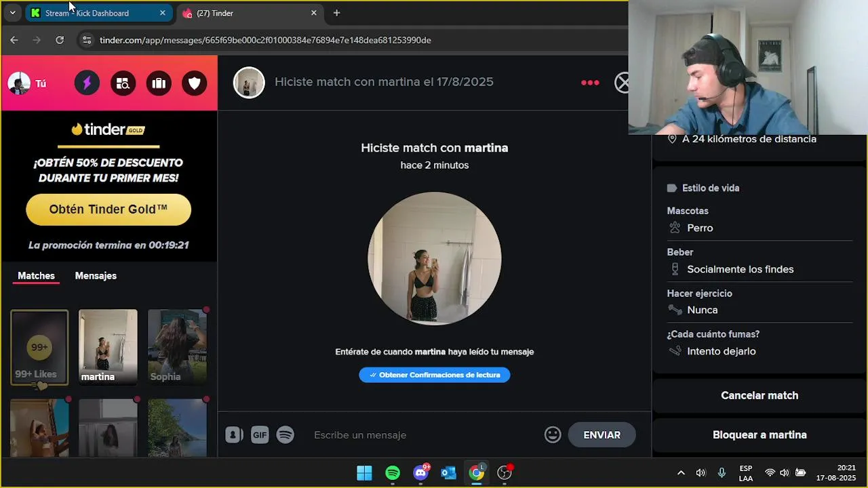Open the GIF picker
This screenshot has height=488, width=868.
(x=260, y=435)
